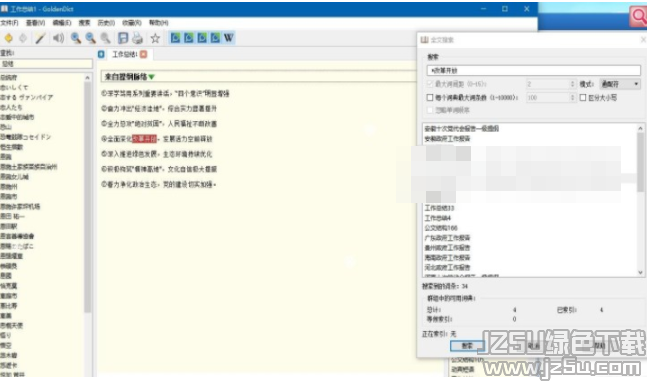Toggle the ignore word order checkbox
Image resolution: width=647 pixels, height=381 pixels.
coord(430,111)
